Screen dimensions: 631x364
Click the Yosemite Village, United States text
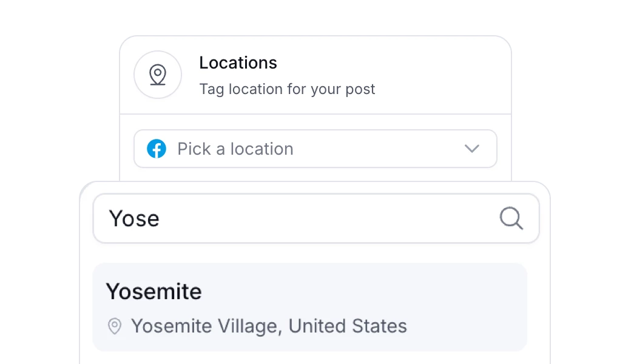click(x=269, y=326)
